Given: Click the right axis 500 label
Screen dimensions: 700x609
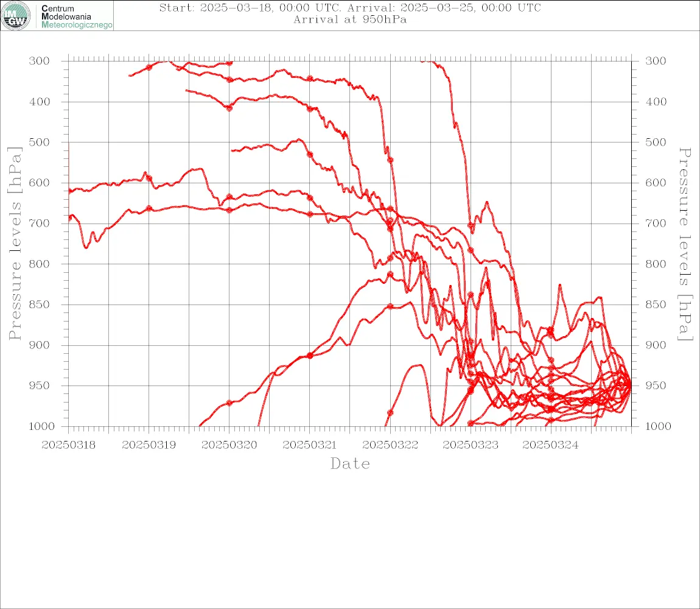Looking at the screenshot, I should click(x=656, y=142).
